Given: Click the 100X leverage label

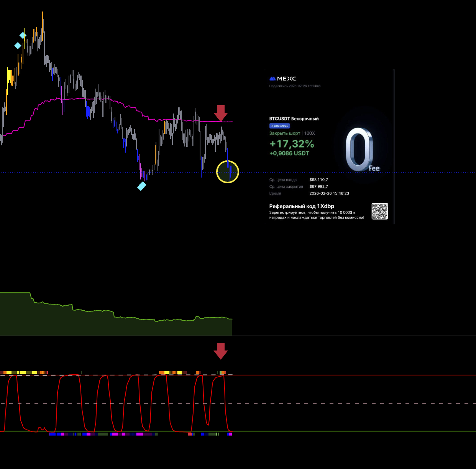Looking at the screenshot, I should 309,133.
